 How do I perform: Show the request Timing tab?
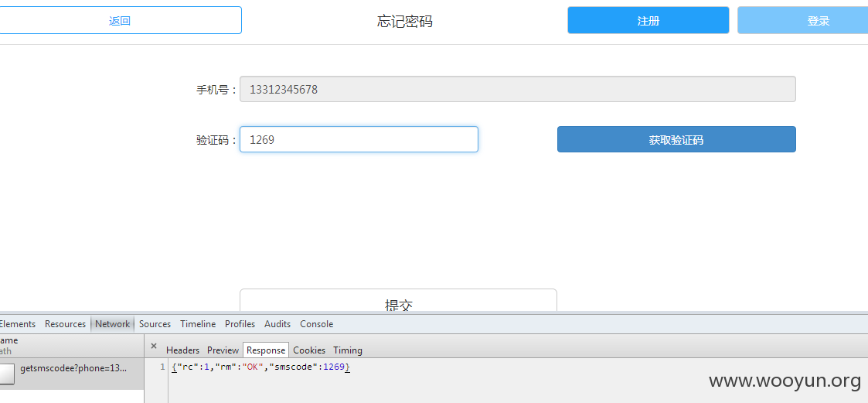click(348, 350)
